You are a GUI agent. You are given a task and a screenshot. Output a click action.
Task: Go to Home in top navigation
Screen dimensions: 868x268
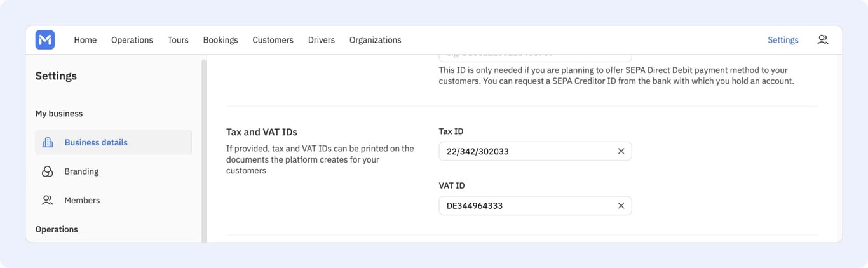pyautogui.click(x=85, y=40)
